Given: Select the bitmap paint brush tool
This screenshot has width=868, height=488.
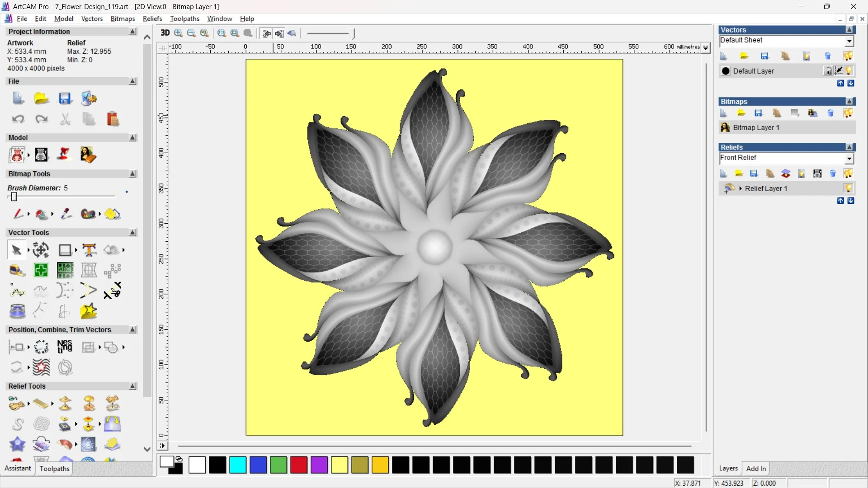Looking at the screenshot, I should [18, 214].
